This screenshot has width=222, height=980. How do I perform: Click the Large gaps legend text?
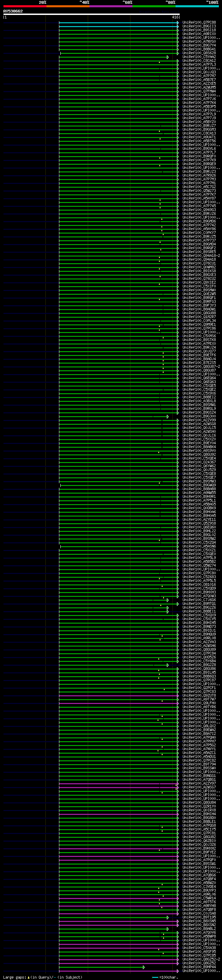[x=43, y=977]
